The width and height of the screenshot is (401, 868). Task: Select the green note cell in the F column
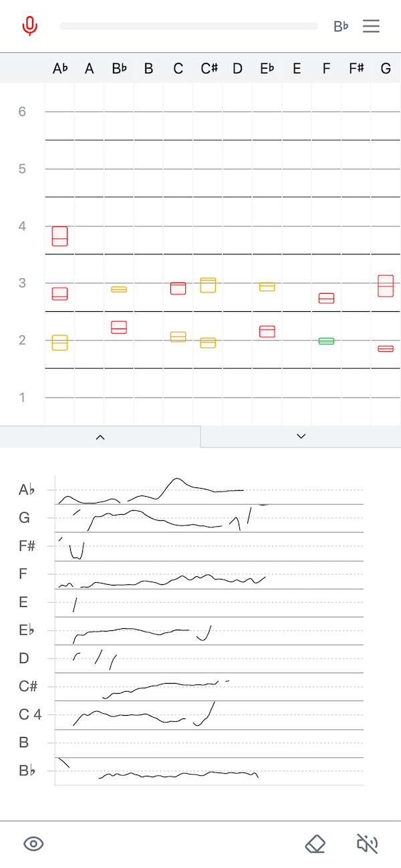[326, 341]
